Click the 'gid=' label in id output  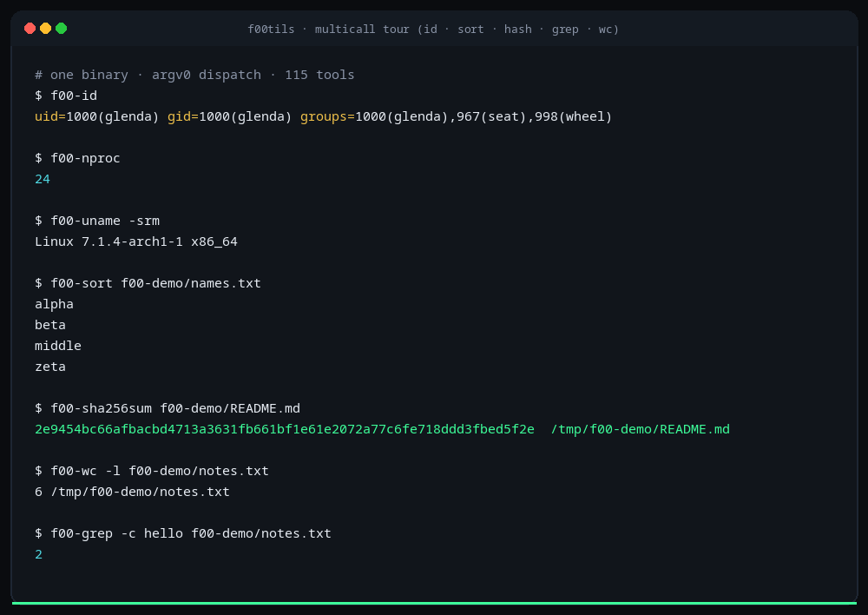click(183, 117)
